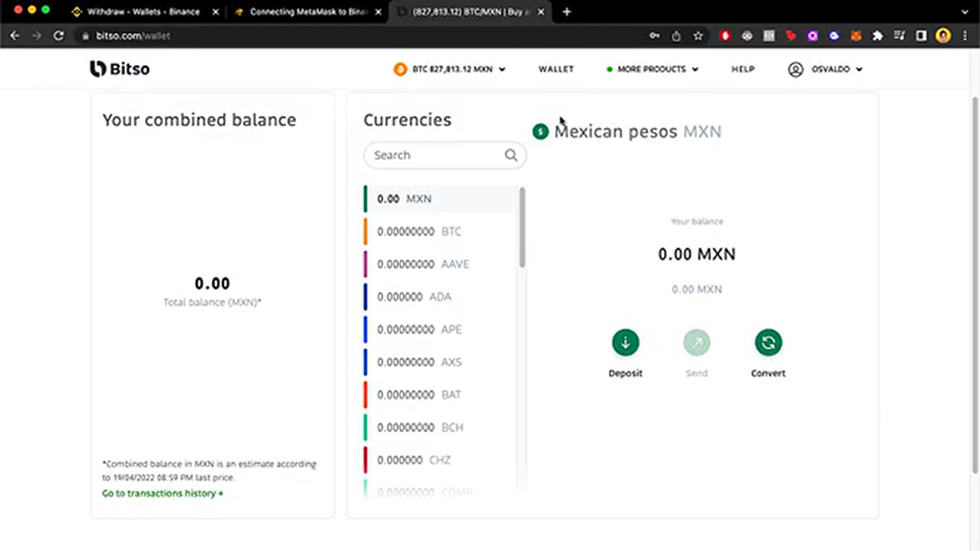Reload the page with refresh icon
Viewport: 980px width, 551px height.
[x=59, y=36]
